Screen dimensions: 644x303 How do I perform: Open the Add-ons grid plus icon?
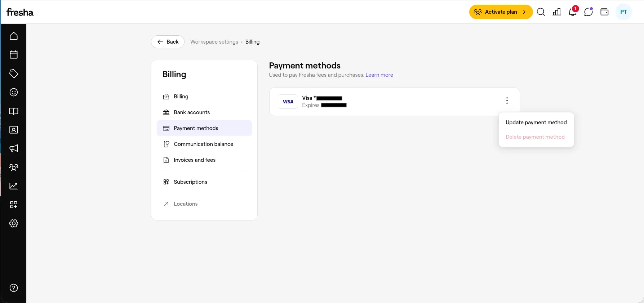[x=14, y=205]
